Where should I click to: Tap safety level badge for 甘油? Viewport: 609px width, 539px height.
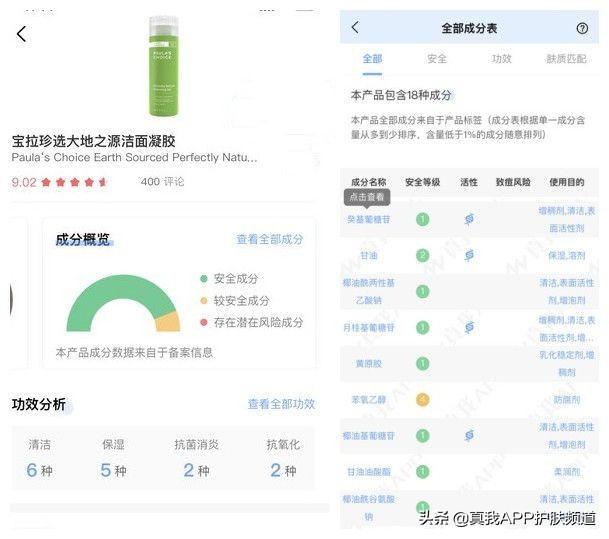coord(423,255)
